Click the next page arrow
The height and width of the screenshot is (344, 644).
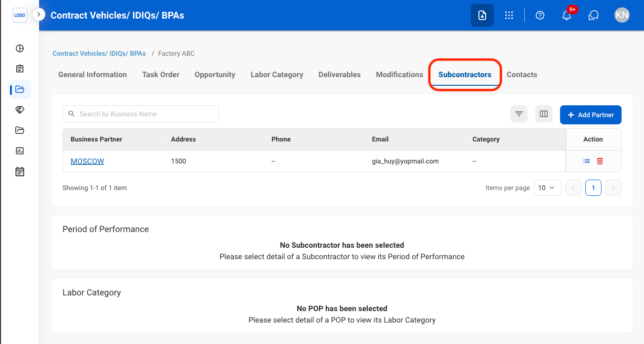point(613,188)
